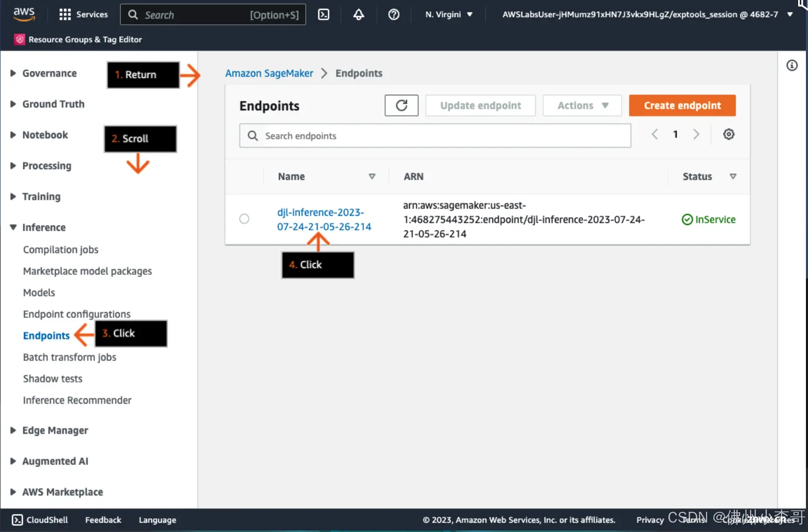The width and height of the screenshot is (808, 532).
Task: Expand the Augmented AI section
Action: [x=13, y=461]
